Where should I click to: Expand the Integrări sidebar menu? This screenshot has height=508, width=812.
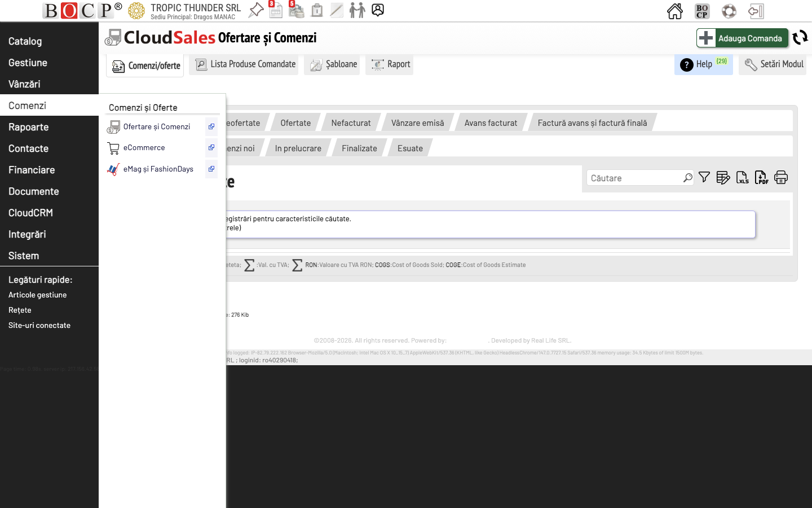pos(27,234)
